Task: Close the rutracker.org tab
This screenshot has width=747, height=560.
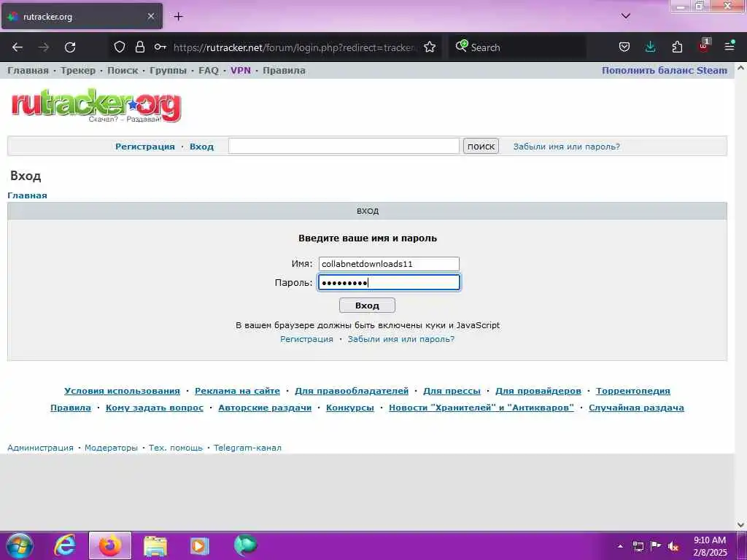Action: (x=150, y=16)
